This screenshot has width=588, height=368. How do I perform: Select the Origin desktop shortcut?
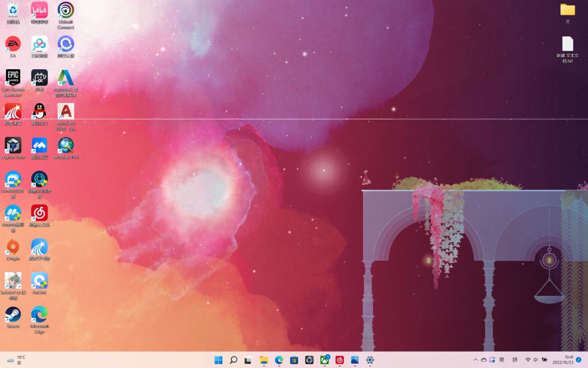13,249
